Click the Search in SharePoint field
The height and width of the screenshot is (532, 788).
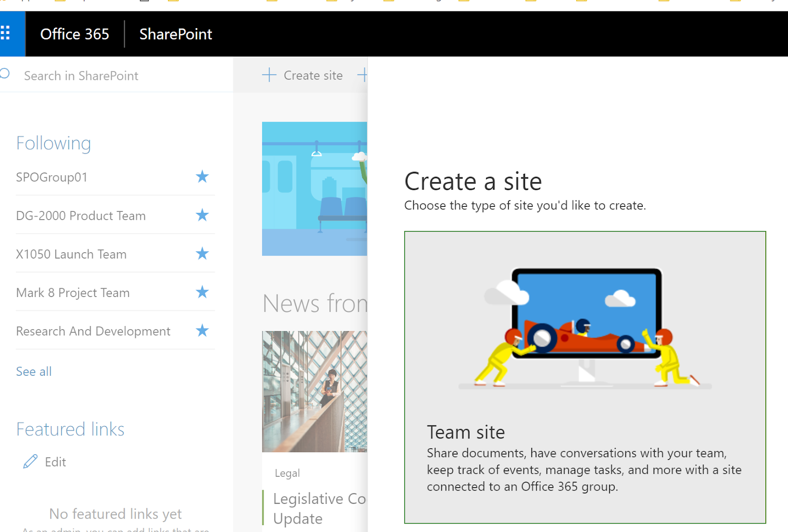81,75
